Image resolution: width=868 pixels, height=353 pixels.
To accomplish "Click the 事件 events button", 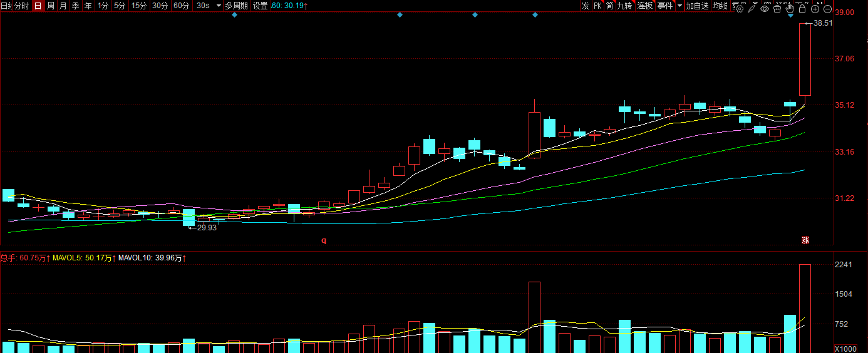I will tap(664, 6).
